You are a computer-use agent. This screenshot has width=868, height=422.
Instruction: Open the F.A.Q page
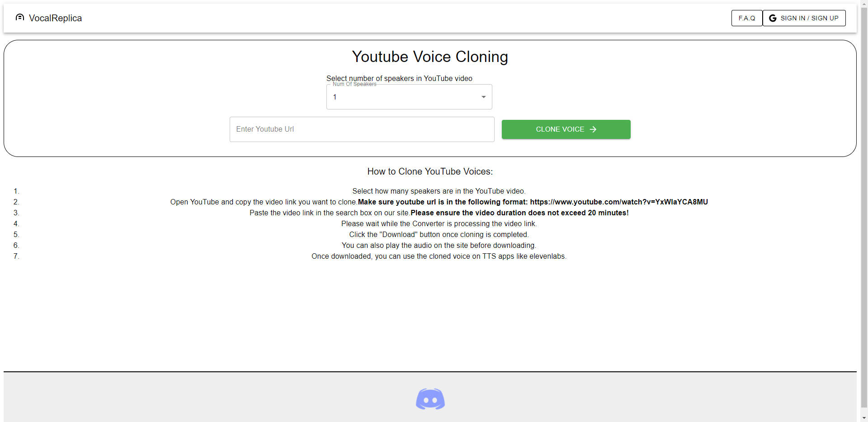(746, 18)
